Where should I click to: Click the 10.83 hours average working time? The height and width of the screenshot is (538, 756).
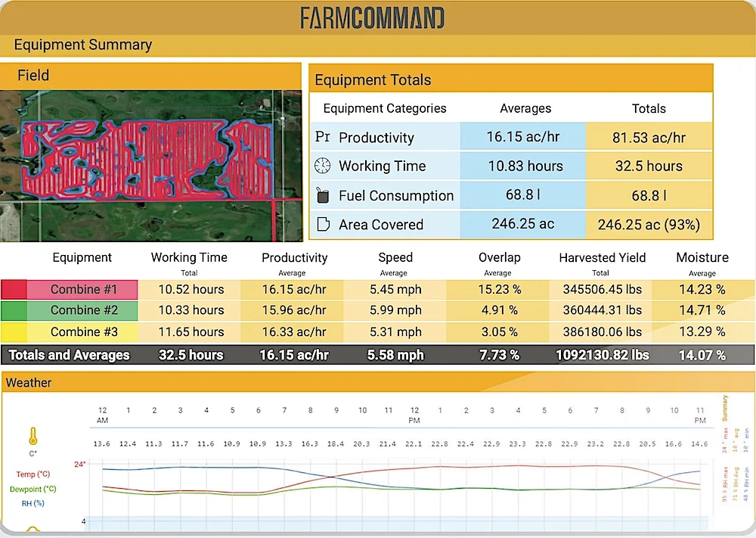tap(525, 166)
